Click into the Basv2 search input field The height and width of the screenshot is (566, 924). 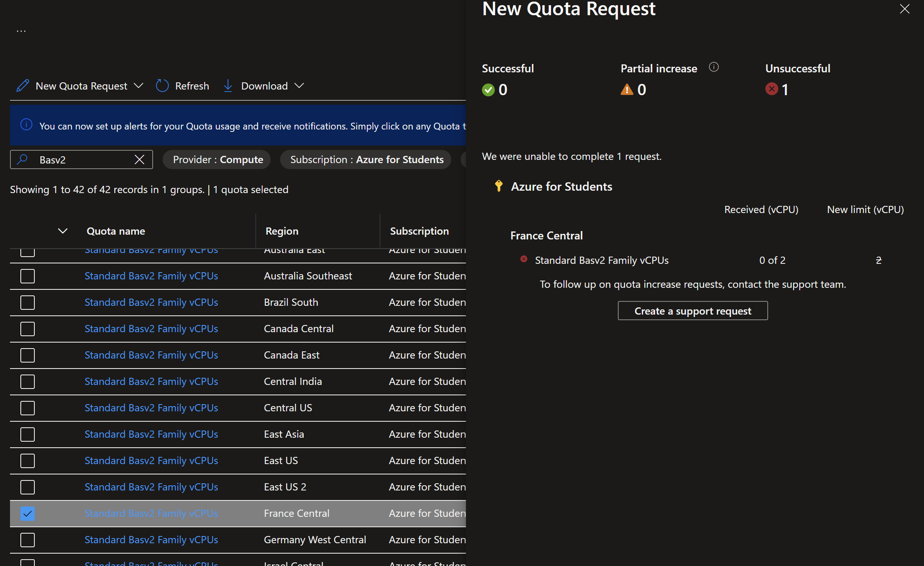coord(82,159)
